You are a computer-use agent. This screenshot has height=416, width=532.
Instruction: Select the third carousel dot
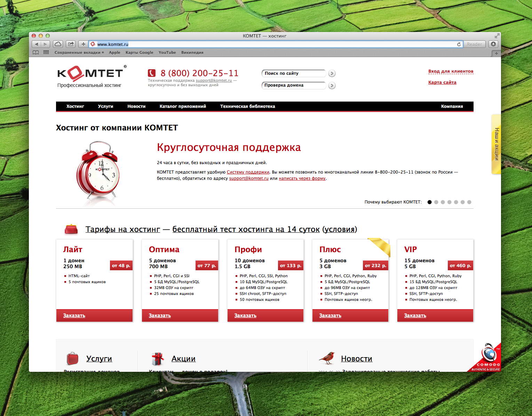443,202
